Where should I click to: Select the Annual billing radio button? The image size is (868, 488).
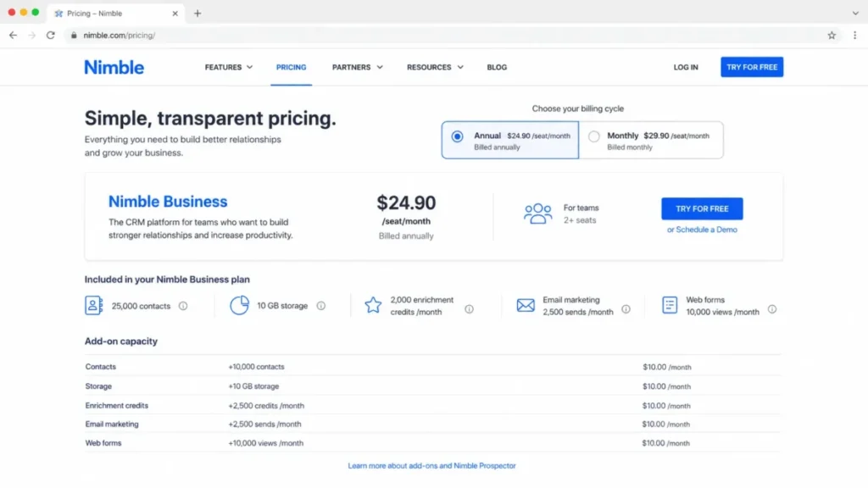pyautogui.click(x=457, y=136)
